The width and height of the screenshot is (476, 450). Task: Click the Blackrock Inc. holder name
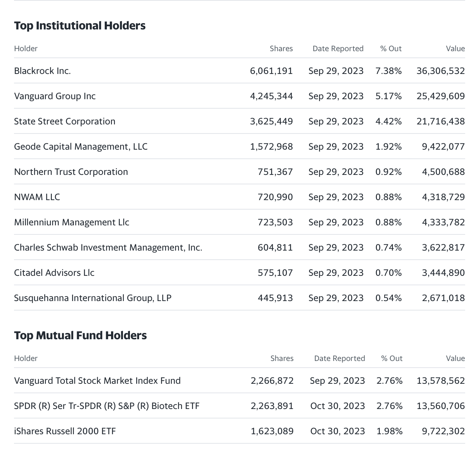click(42, 71)
